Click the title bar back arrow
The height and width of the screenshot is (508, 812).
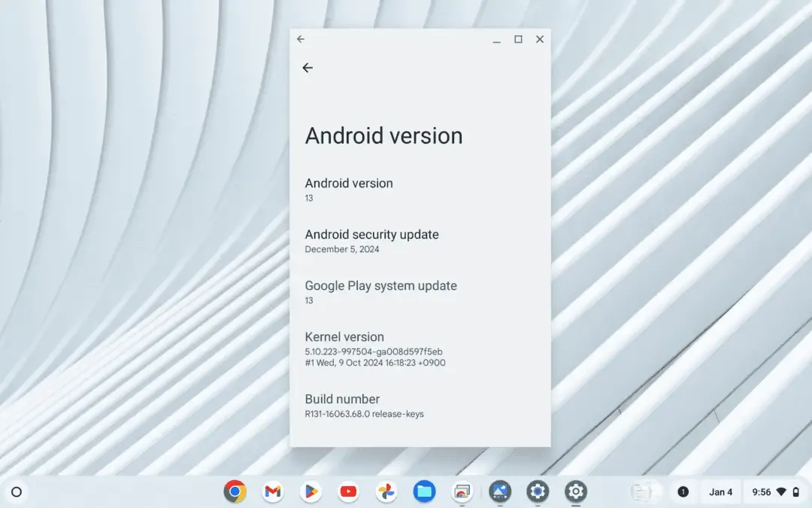click(301, 39)
